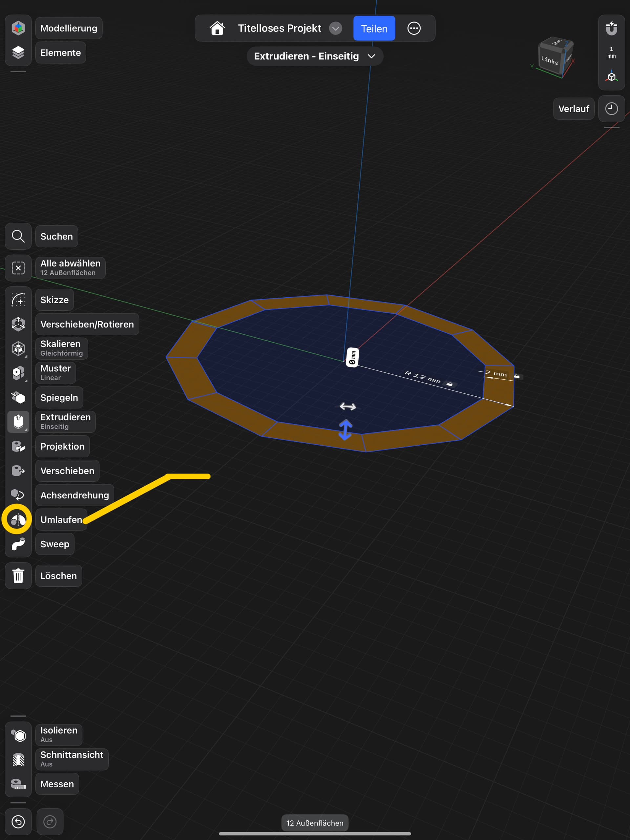
Task: Click the Isolieren Aus label
Action: pos(58,735)
